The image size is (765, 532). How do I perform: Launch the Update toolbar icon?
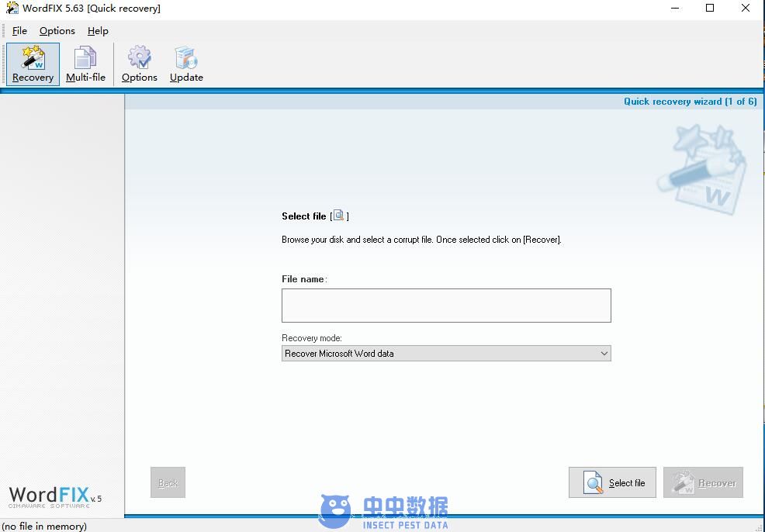tap(186, 64)
